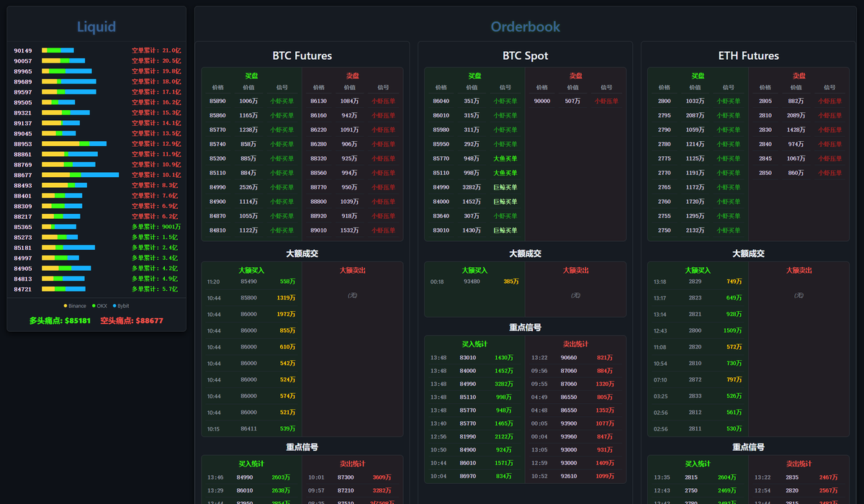The height and width of the screenshot is (504, 864).
Task: Click the 11:20 timestamp in BTC Futures trades
Action: [213, 282]
